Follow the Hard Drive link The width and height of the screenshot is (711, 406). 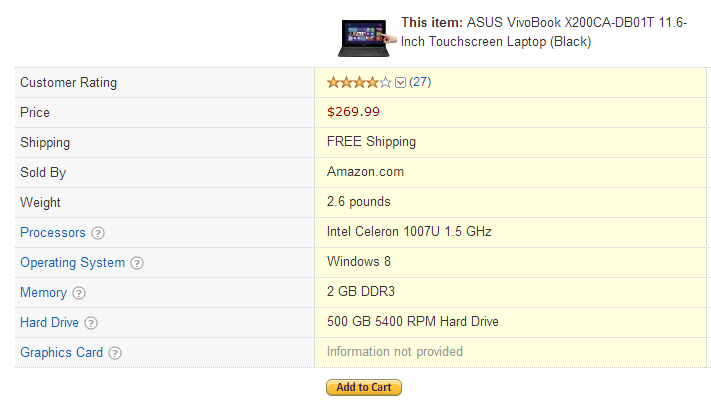49,323
